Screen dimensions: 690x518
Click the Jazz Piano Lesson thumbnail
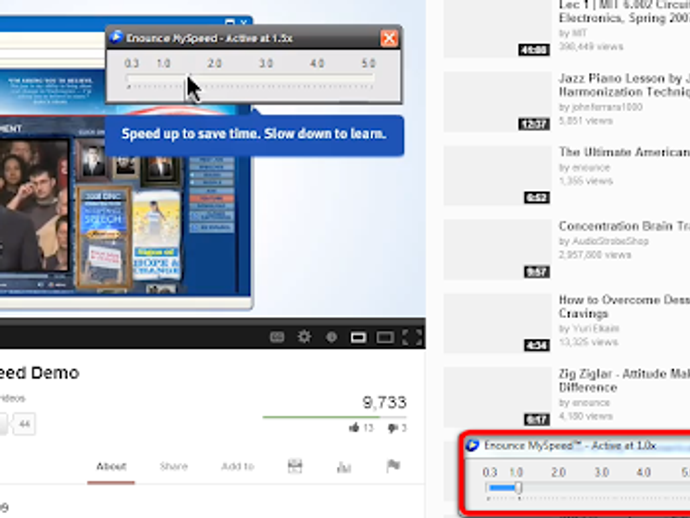497,102
